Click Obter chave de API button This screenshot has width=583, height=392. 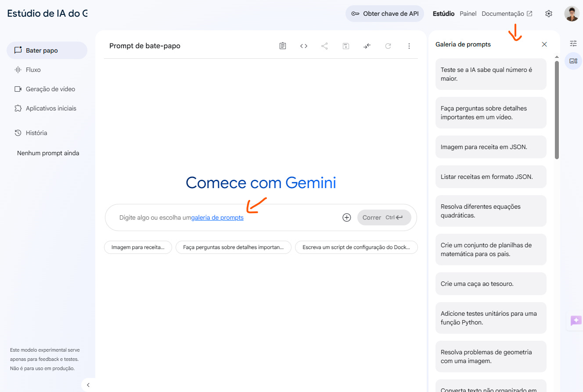pyautogui.click(x=385, y=14)
